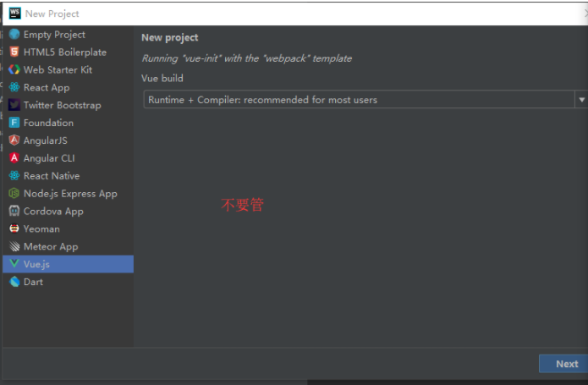The height and width of the screenshot is (385, 588).
Task: Click the Angular CLI red icon
Action: tap(14, 158)
